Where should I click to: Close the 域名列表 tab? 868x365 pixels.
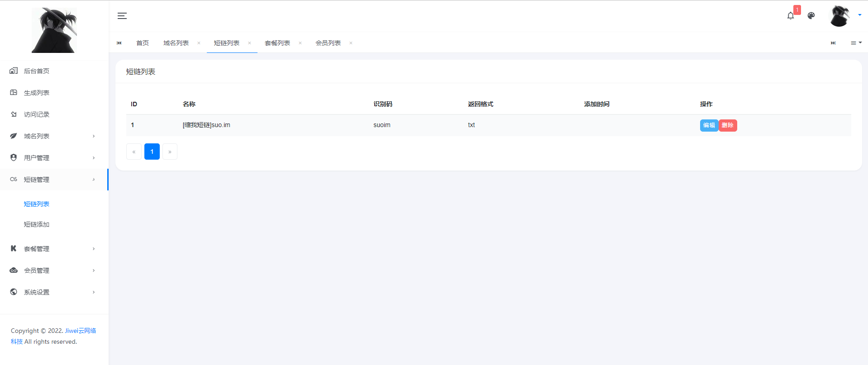199,43
